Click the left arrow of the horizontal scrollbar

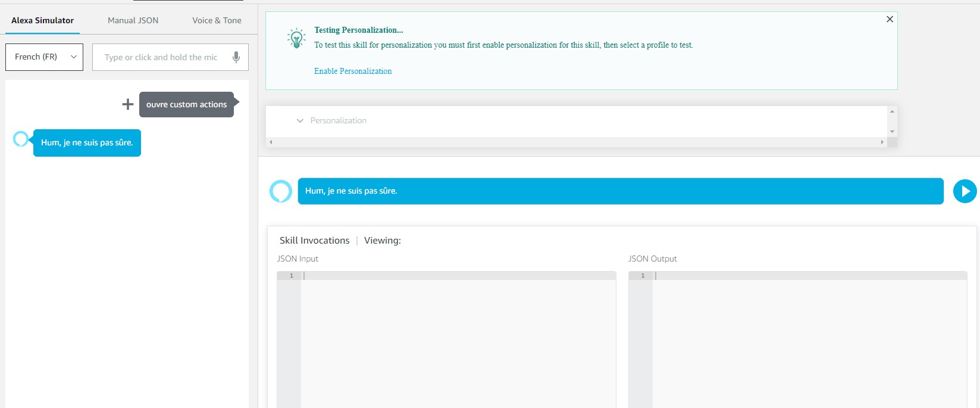coord(271,142)
